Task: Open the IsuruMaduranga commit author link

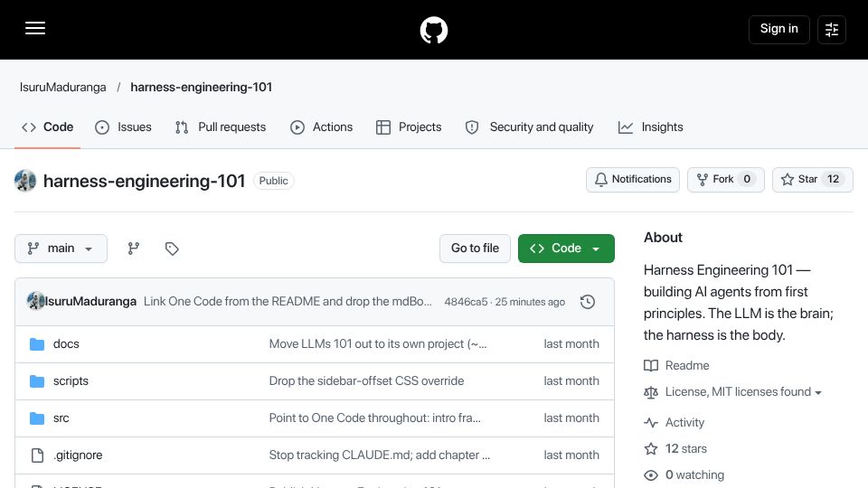Action: point(90,302)
